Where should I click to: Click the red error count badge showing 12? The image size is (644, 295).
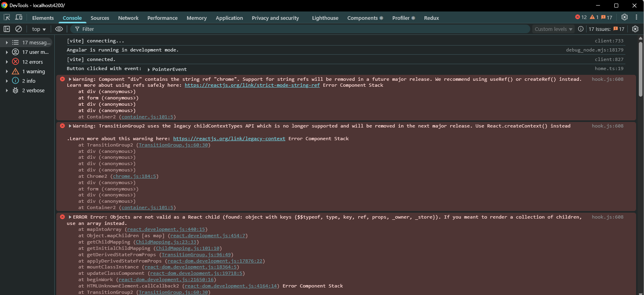[x=581, y=17]
